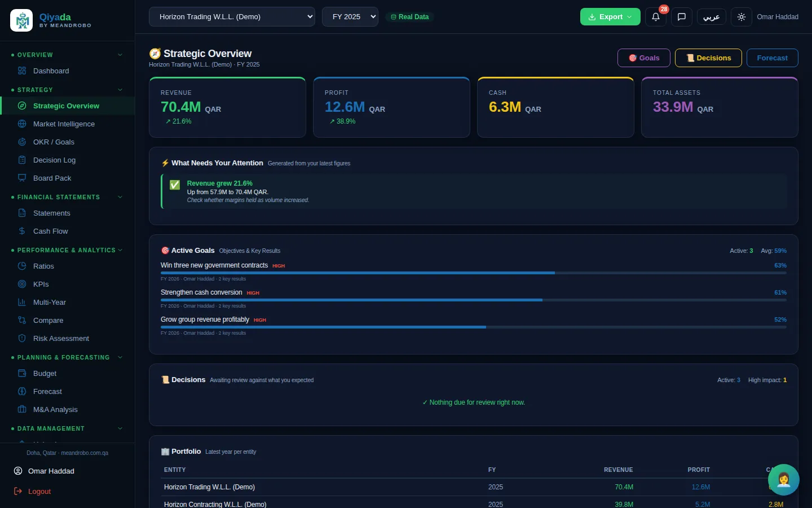Click the government contracts goal progress bar

click(474, 273)
